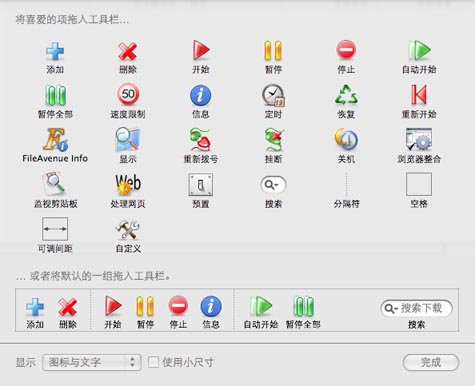Click the 搜索下载 search field in the default set
This screenshot has width=475, height=386.
416,308
